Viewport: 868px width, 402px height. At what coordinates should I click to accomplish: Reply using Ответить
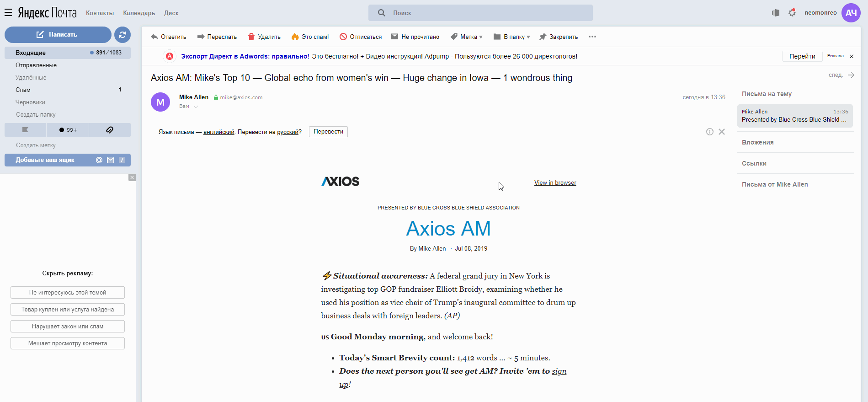(x=169, y=37)
